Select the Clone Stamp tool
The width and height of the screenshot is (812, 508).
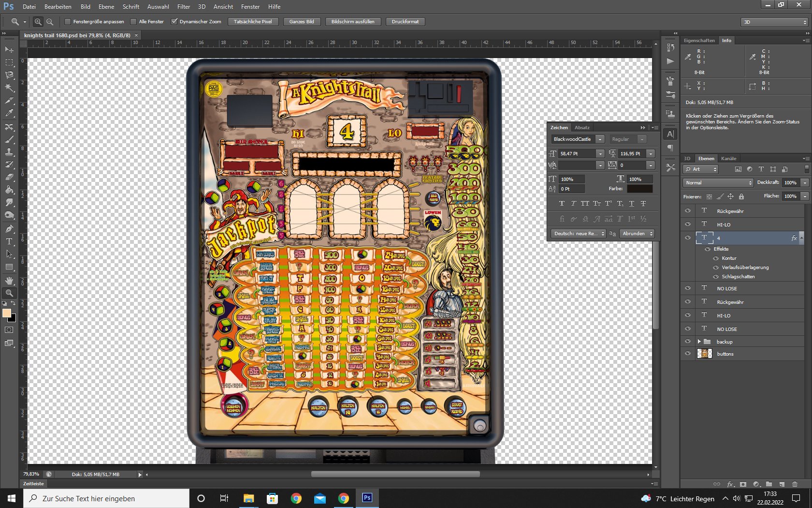pos(9,152)
